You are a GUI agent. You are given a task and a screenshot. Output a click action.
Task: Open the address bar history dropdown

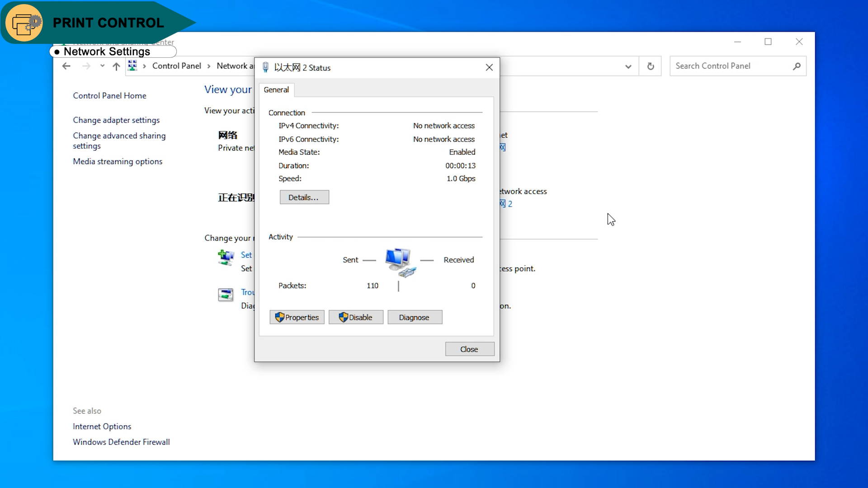click(628, 66)
